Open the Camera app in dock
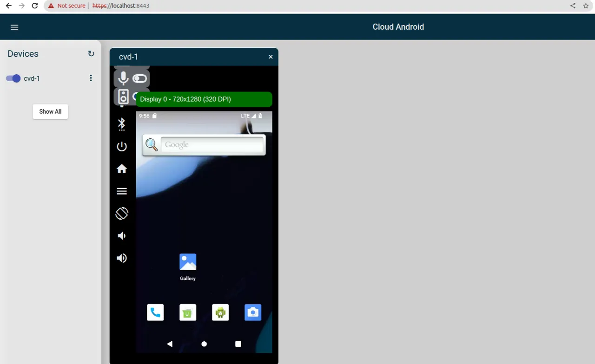This screenshot has height=364, width=595. pyautogui.click(x=253, y=312)
